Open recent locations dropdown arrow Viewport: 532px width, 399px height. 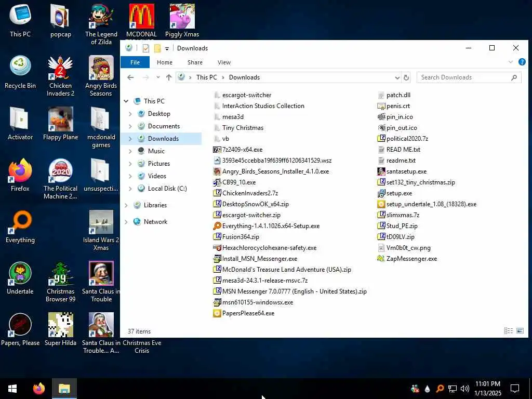(158, 77)
